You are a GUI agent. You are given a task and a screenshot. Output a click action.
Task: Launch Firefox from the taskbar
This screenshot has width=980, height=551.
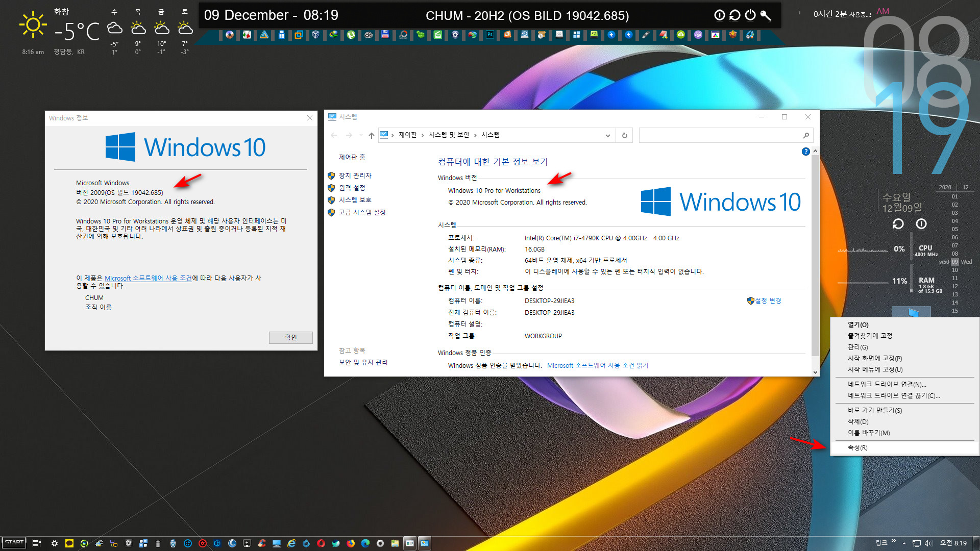coord(351,543)
